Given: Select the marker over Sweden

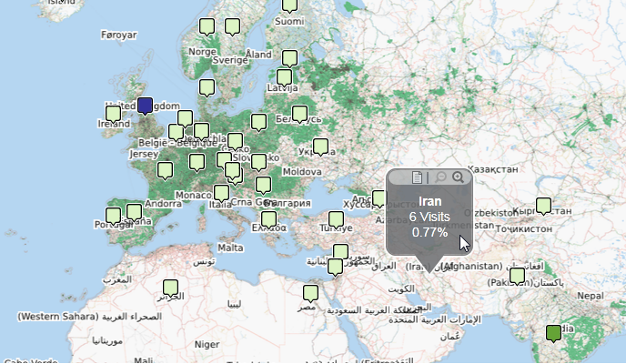Looking at the screenshot, I should [x=233, y=26].
